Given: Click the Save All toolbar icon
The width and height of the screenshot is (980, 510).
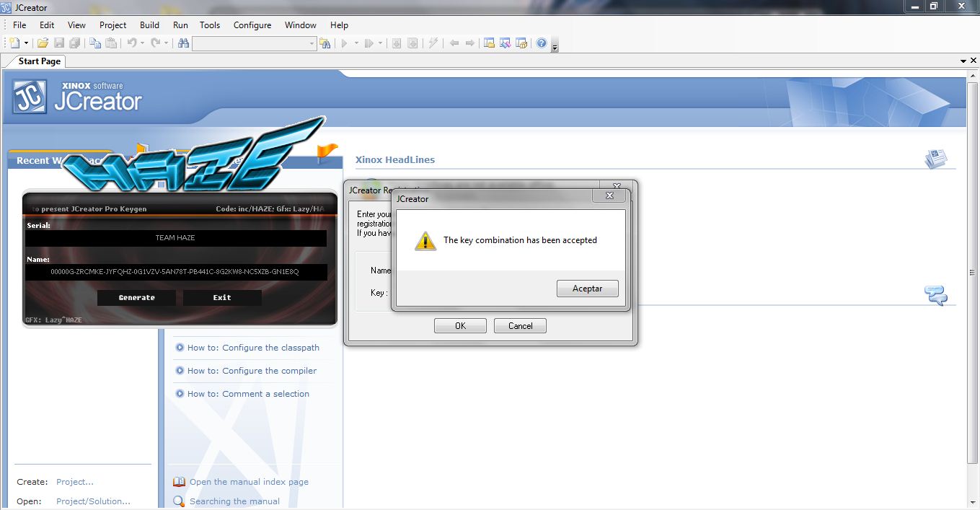Looking at the screenshot, I should click(x=74, y=43).
